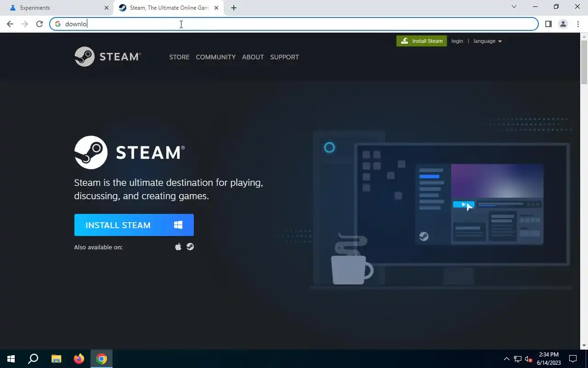This screenshot has width=588, height=368.
Task: Click the large Steam logo in the hero section
Action: point(130,152)
